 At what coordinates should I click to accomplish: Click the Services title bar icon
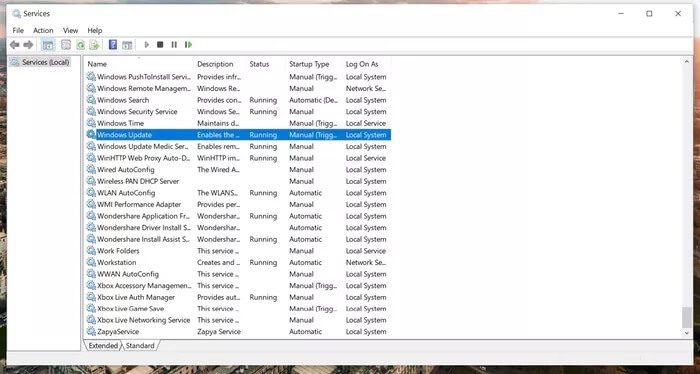pyautogui.click(x=17, y=13)
